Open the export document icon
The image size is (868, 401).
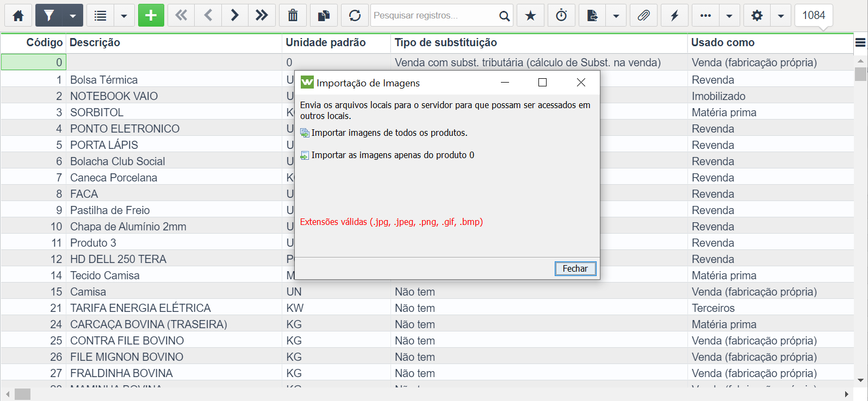tap(592, 15)
